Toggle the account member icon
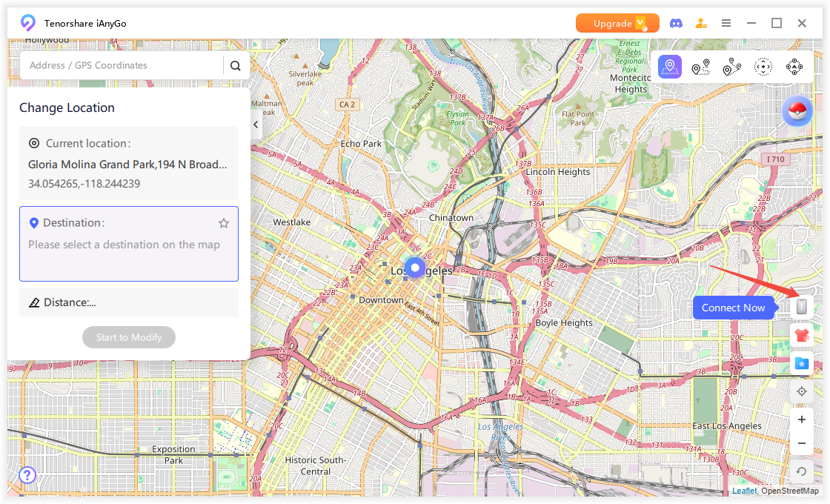This screenshot has width=830, height=504. click(701, 23)
